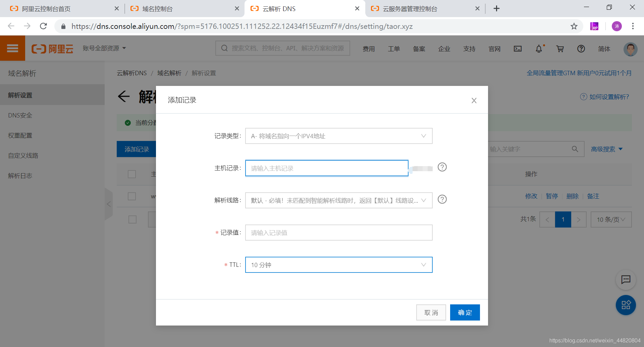
Task: Click the help question mark icon in top bar
Action: coord(581,49)
